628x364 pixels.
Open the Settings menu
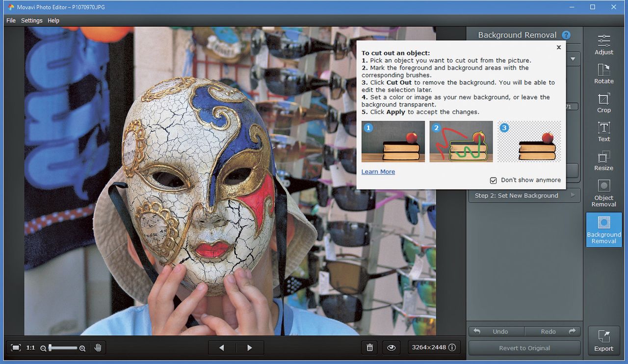tap(31, 21)
